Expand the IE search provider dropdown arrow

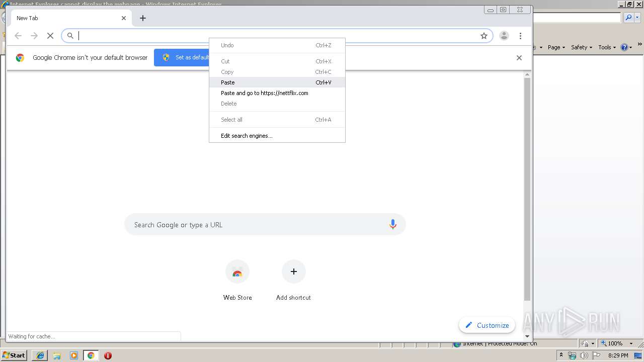(636, 18)
